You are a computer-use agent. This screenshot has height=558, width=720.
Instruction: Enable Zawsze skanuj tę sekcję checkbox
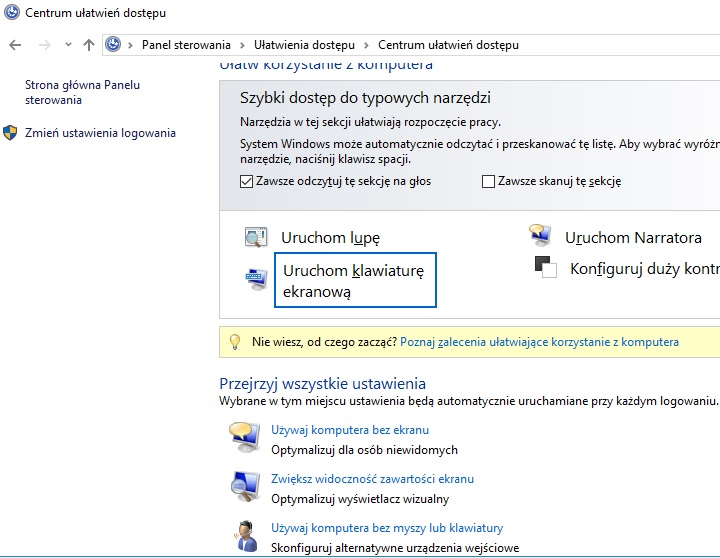pyautogui.click(x=488, y=181)
